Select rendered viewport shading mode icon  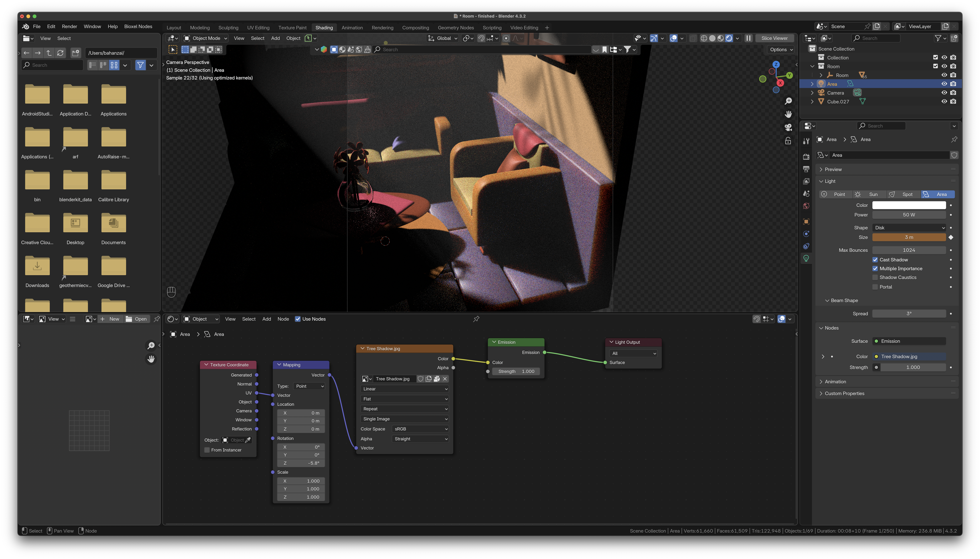[729, 38]
